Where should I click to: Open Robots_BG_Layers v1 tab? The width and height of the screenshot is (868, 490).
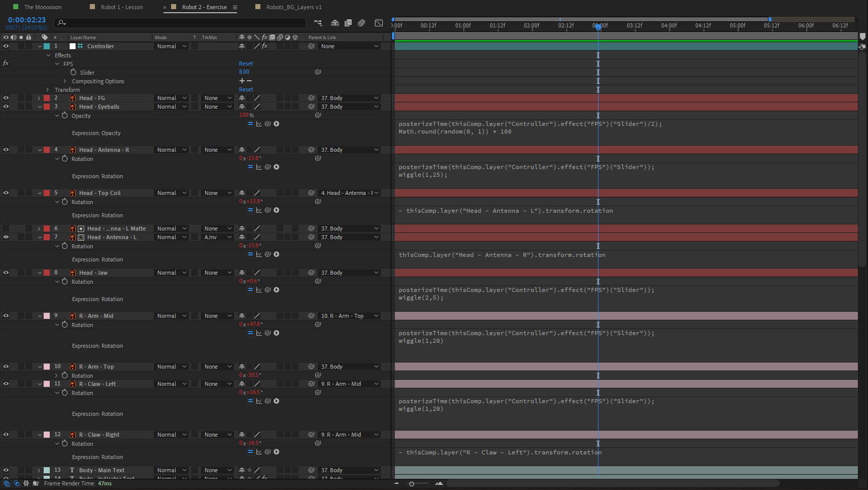click(294, 7)
